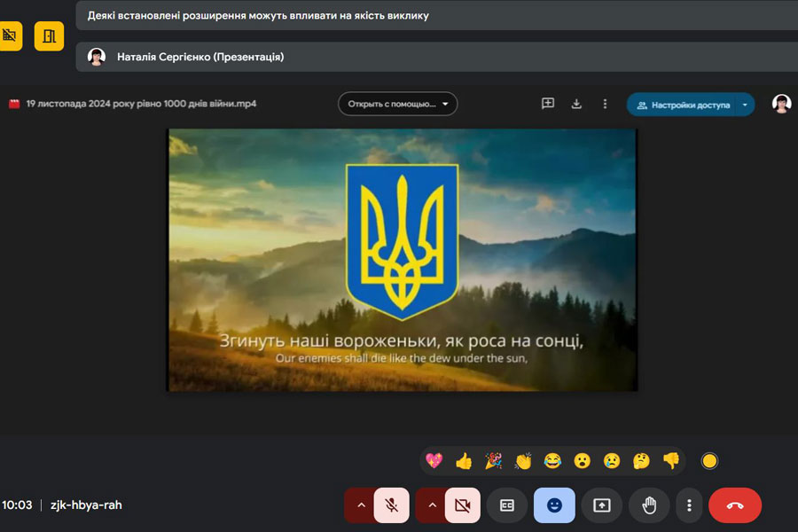Download the mp4 file

[x=576, y=104]
